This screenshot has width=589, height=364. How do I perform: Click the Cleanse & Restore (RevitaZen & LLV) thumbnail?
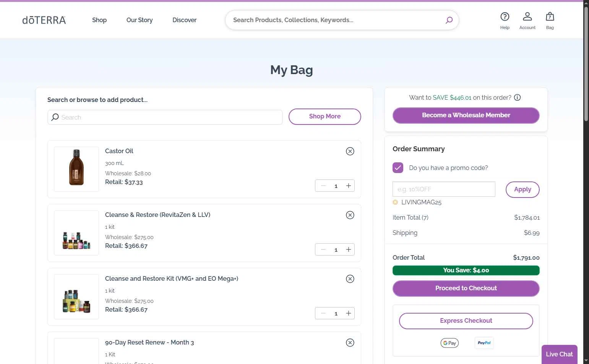(76, 233)
